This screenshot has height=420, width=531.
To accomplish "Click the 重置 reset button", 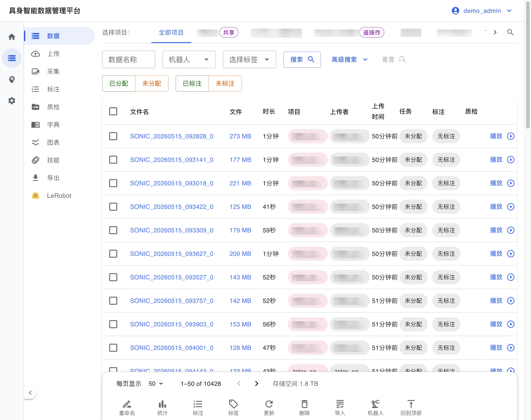I will click(394, 59).
